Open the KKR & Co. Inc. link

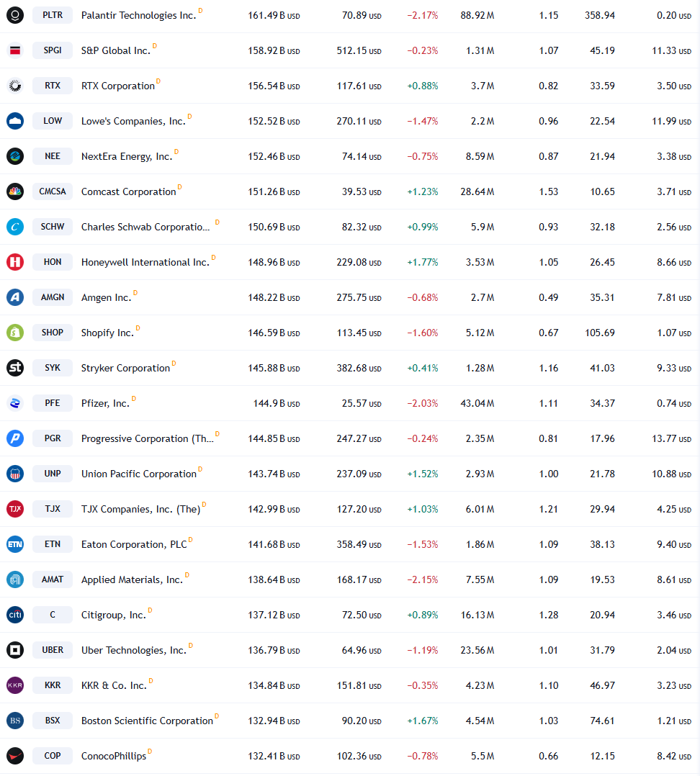click(x=114, y=685)
